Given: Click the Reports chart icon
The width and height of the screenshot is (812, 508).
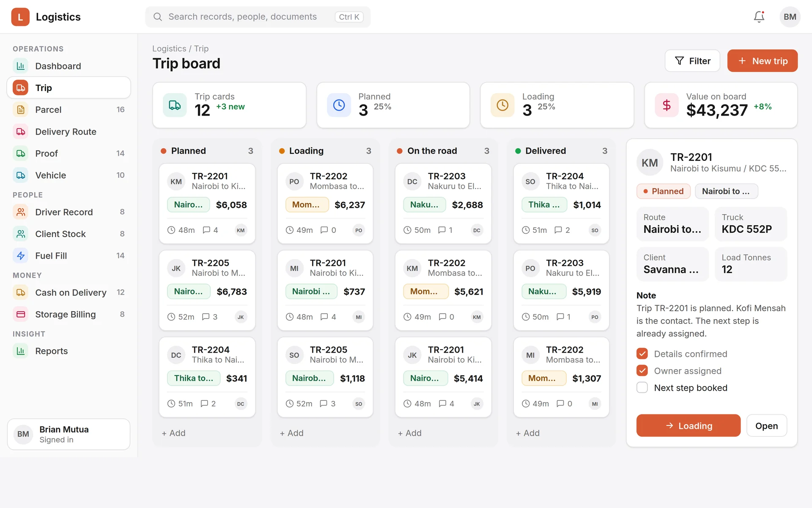Looking at the screenshot, I should click(x=21, y=351).
